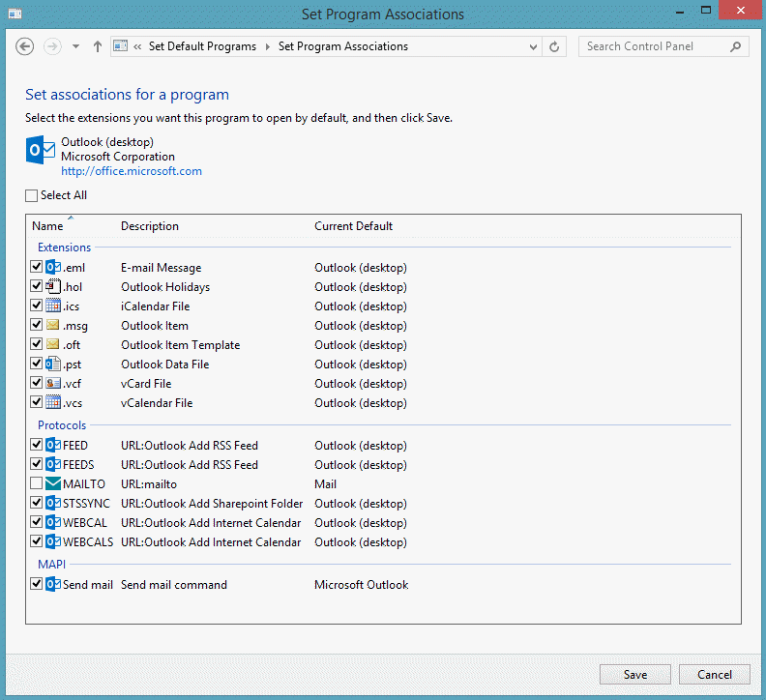The image size is (766, 700).
Task: Click the Outlook icon beside FEEDS
Action: (x=53, y=464)
